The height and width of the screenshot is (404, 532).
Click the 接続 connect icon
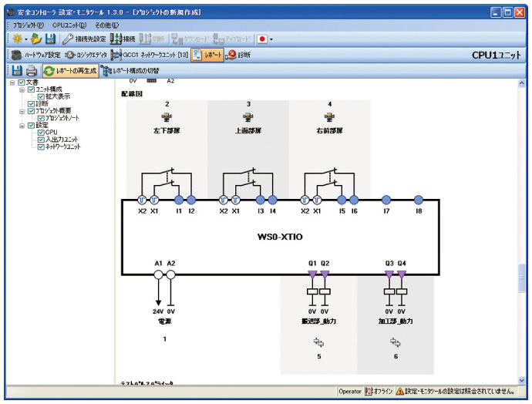123,39
